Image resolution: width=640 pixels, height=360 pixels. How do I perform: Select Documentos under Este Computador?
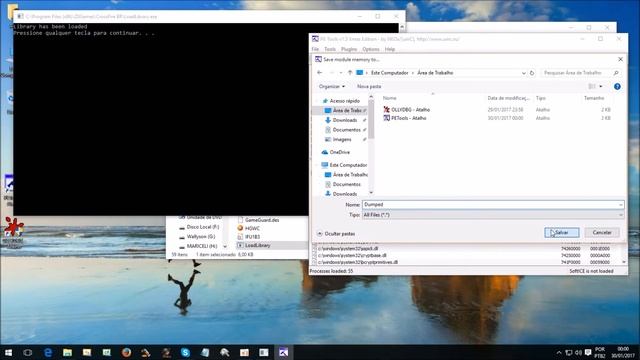tap(346, 184)
